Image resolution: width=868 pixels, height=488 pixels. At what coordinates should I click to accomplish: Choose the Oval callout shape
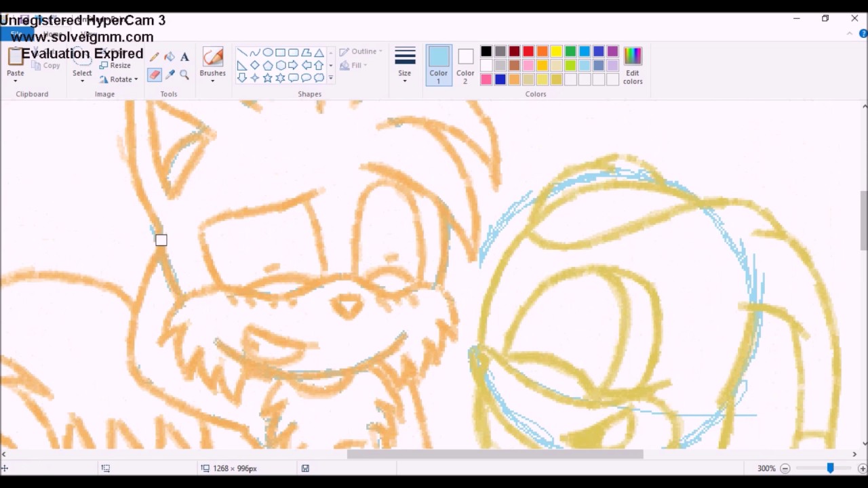click(x=307, y=78)
